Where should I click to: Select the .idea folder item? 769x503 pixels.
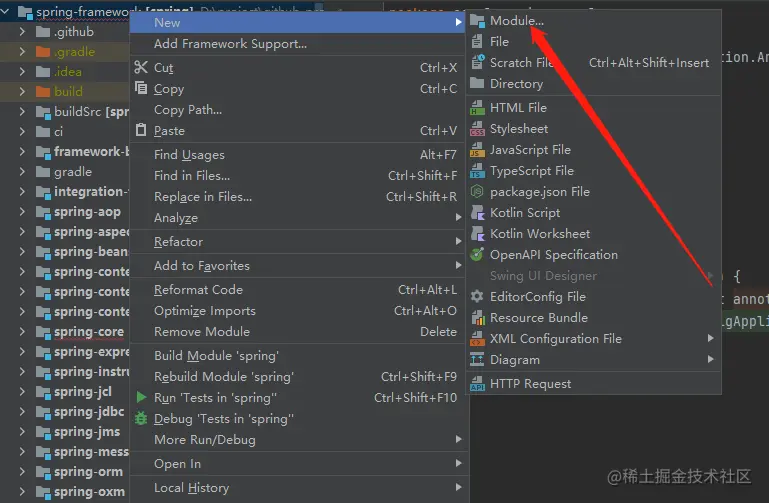click(x=68, y=72)
